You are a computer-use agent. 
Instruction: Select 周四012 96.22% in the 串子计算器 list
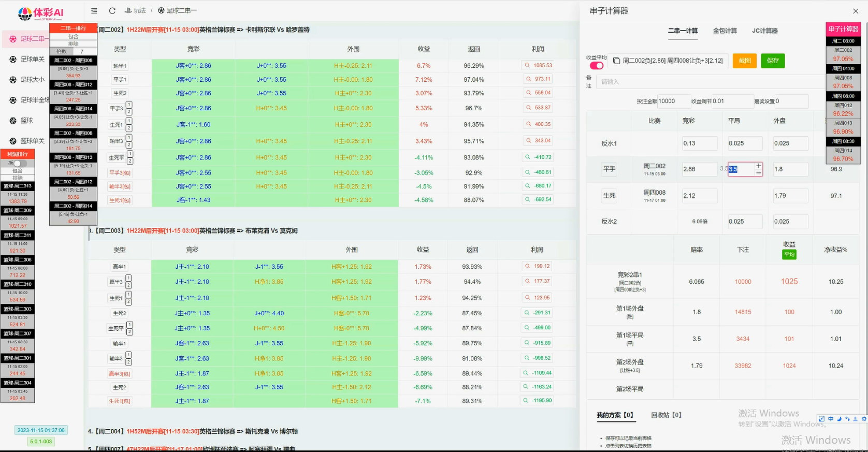click(x=843, y=109)
